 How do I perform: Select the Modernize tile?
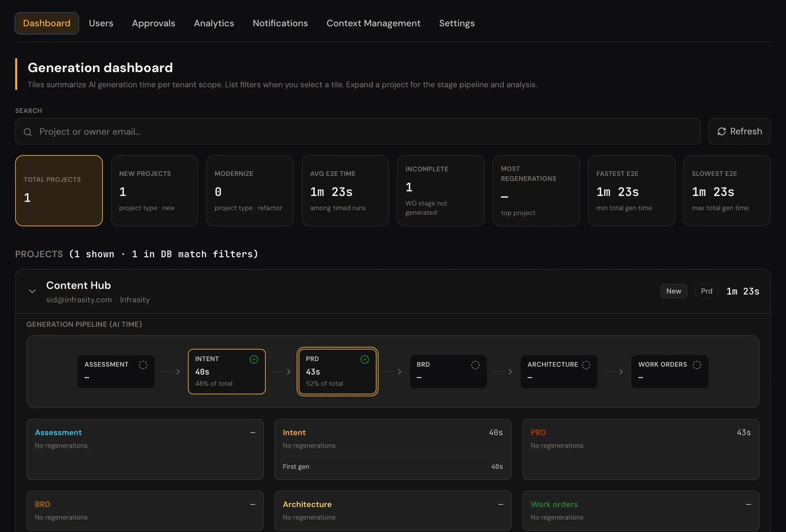[250, 191]
